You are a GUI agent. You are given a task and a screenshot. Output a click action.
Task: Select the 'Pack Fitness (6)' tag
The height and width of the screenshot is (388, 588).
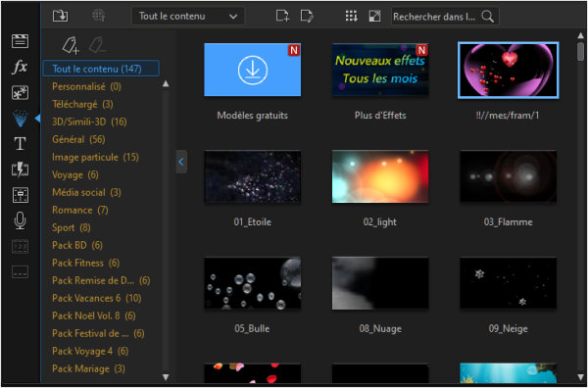tap(86, 263)
